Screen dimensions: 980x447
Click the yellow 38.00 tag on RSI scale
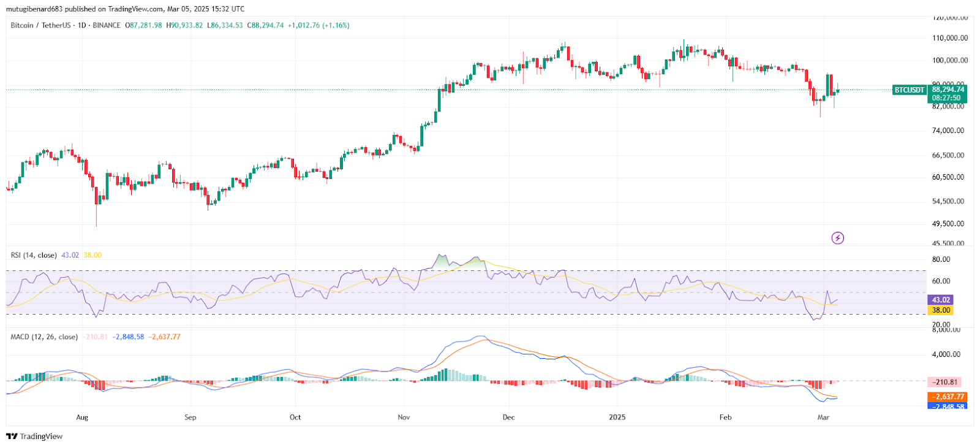click(x=941, y=310)
